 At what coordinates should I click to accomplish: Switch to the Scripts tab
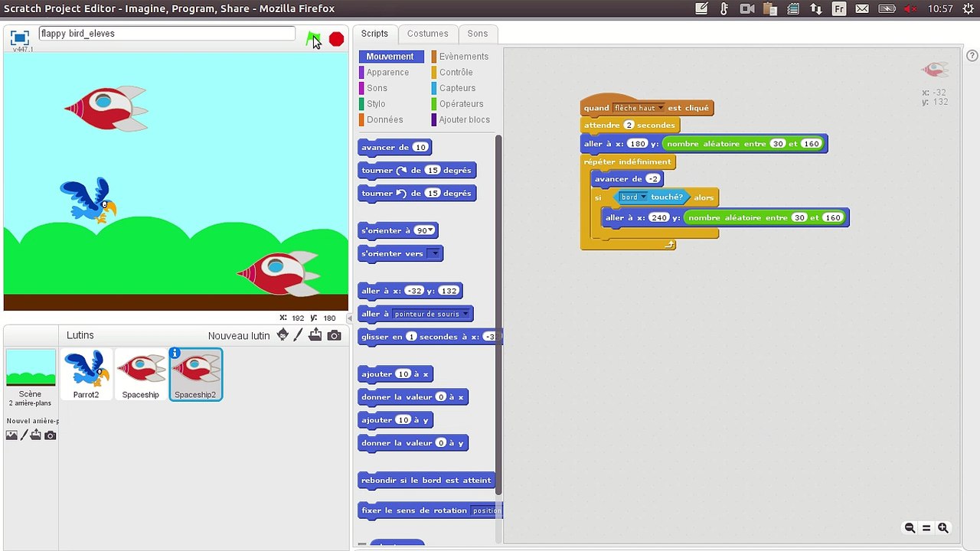[x=374, y=34]
